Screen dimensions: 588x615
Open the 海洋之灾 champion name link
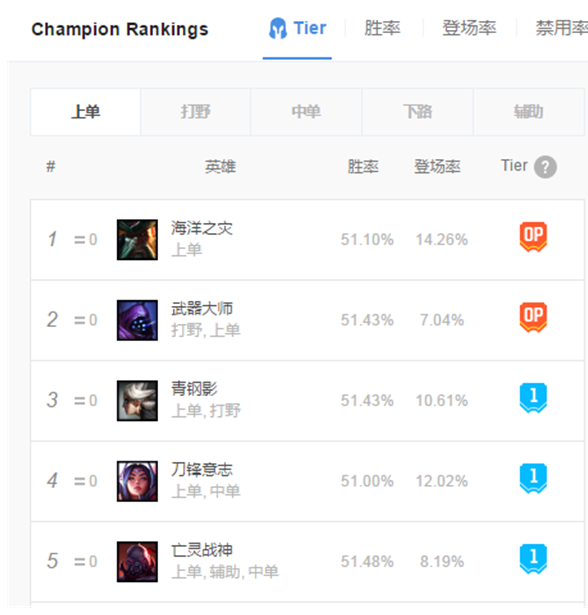click(x=202, y=228)
